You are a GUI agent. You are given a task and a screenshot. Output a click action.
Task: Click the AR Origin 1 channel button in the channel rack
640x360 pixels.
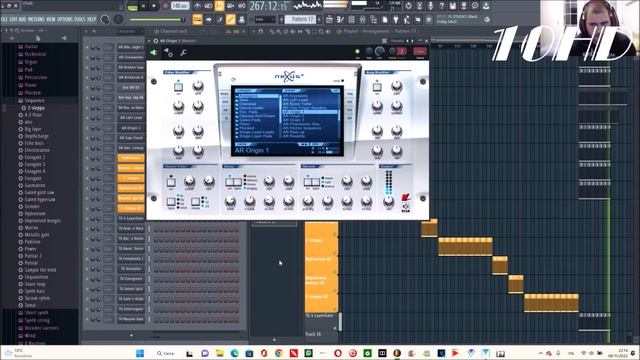(x=131, y=128)
